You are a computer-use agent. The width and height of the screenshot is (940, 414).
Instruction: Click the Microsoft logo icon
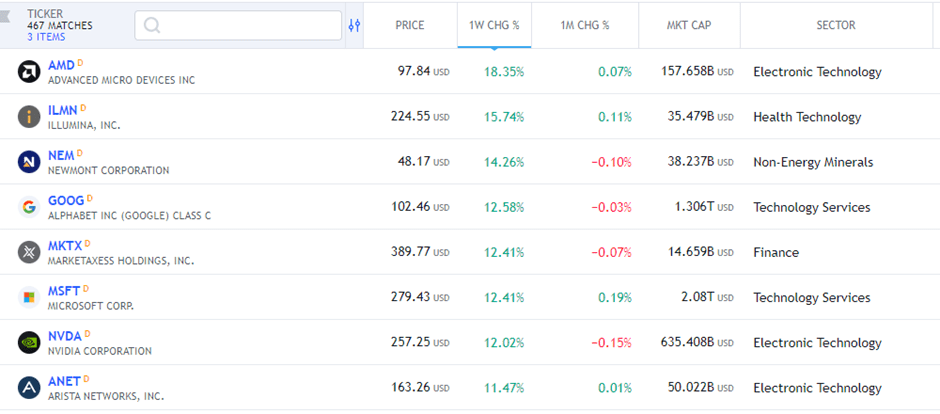pyautogui.click(x=29, y=297)
